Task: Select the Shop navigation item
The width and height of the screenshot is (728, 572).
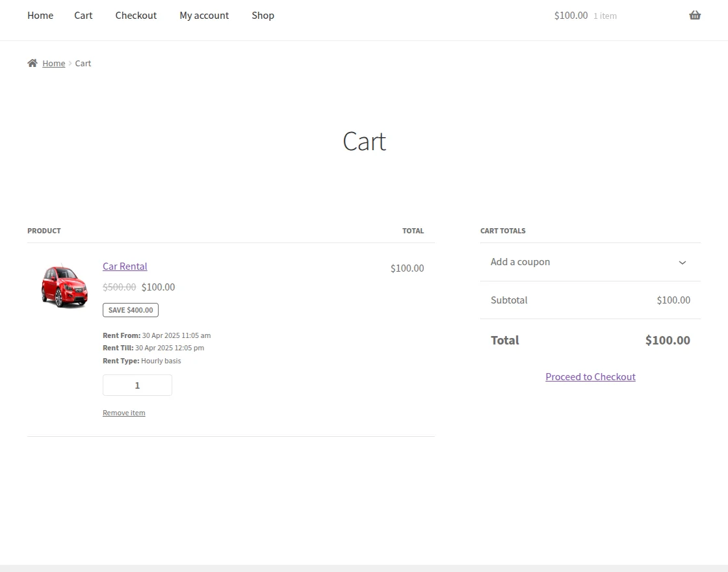Action: (263, 15)
